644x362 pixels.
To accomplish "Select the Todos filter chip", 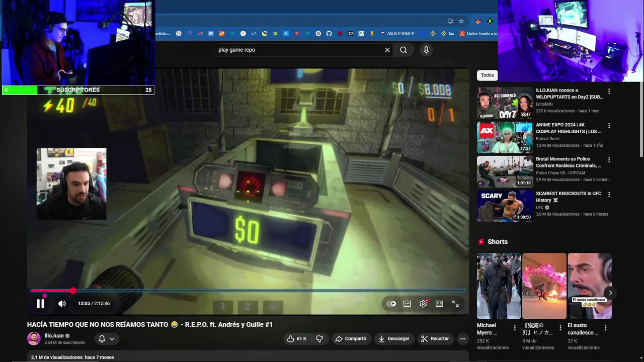I will pos(487,75).
